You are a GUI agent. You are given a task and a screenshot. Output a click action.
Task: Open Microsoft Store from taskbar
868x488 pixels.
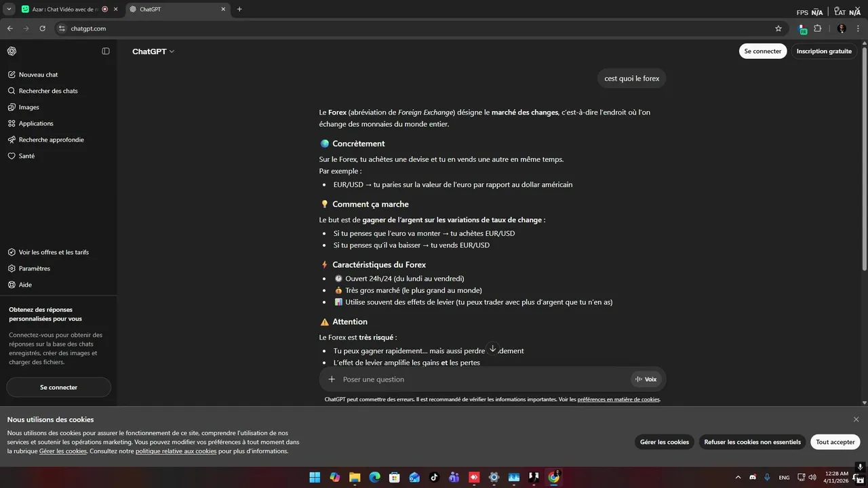[x=394, y=477]
